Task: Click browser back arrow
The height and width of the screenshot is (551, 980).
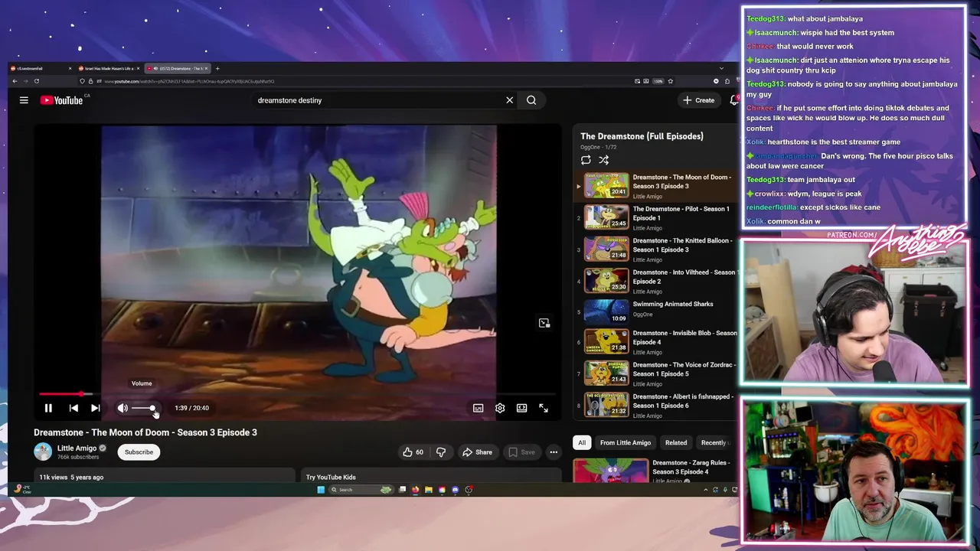Action: click(15, 81)
